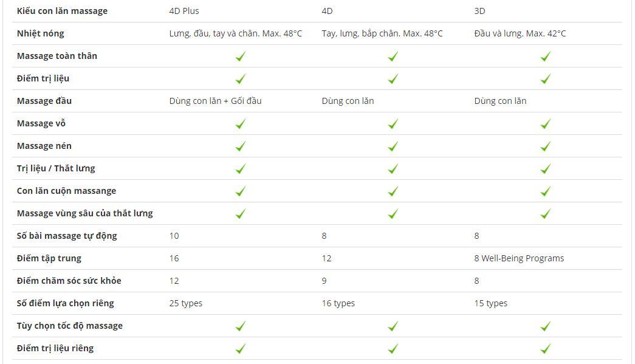Click 4D Plus checkmark in Massage toàn thân row
The width and height of the screenshot is (635, 364).
pos(241,57)
